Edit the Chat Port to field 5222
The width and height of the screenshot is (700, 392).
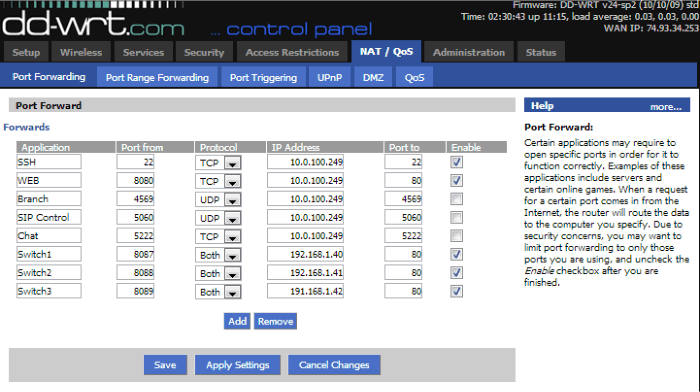click(x=403, y=236)
